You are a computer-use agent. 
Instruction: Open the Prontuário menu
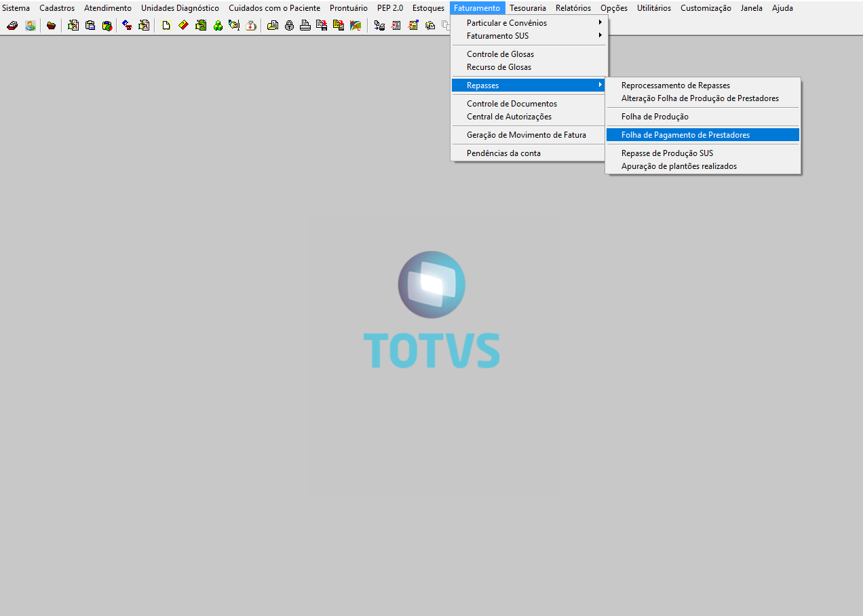(349, 8)
